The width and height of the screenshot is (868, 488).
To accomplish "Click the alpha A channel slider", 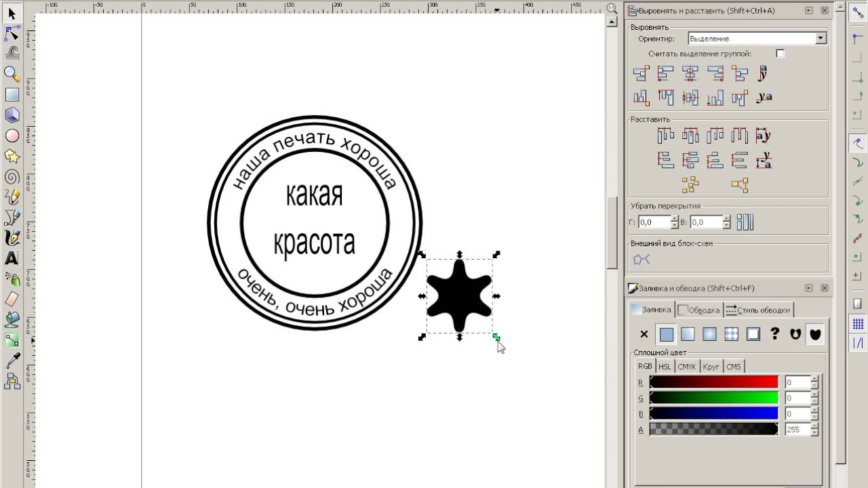I will coord(713,429).
